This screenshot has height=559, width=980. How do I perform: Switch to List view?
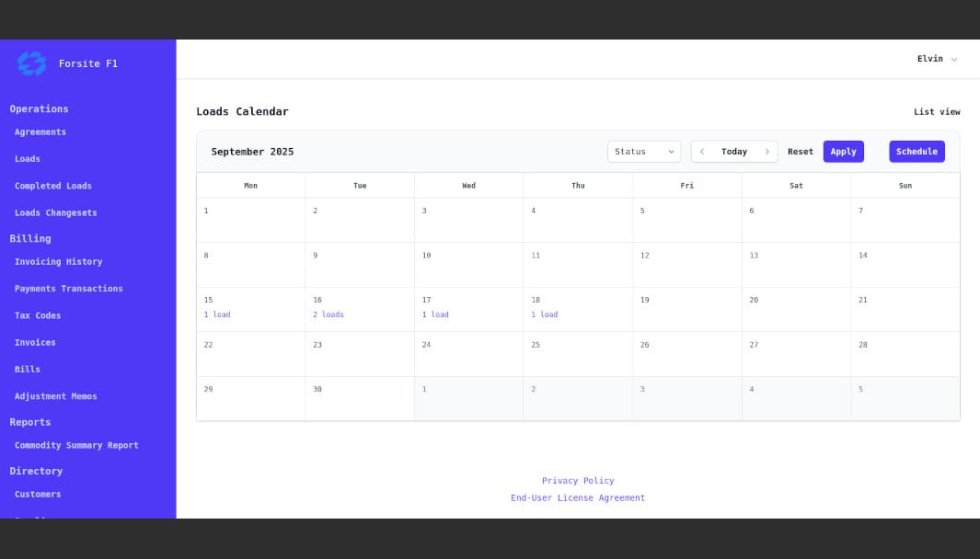936,112
